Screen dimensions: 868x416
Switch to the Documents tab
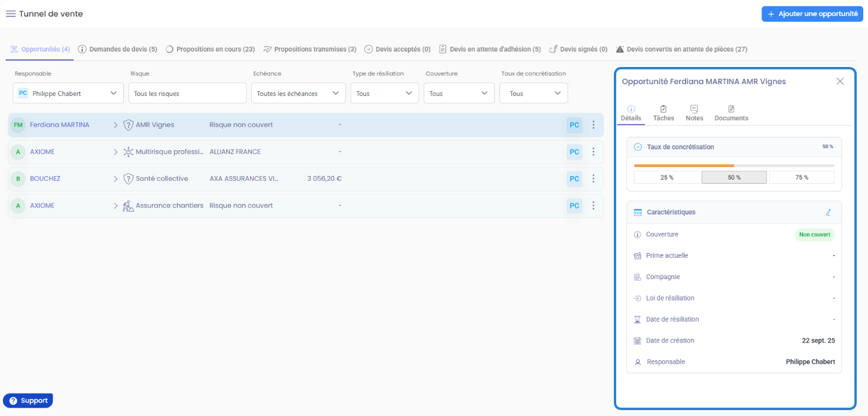click(x=731, y=113)
